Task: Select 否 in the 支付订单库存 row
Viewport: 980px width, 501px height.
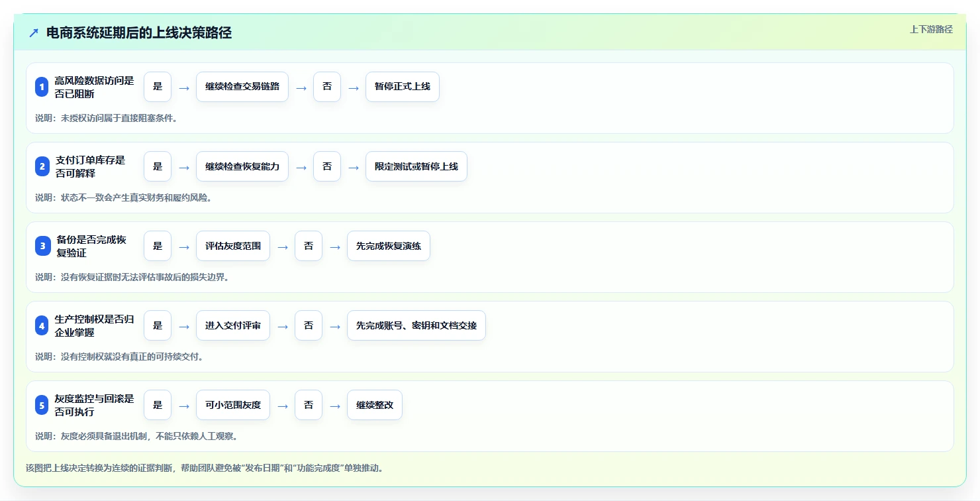Action: click(327, 166)
